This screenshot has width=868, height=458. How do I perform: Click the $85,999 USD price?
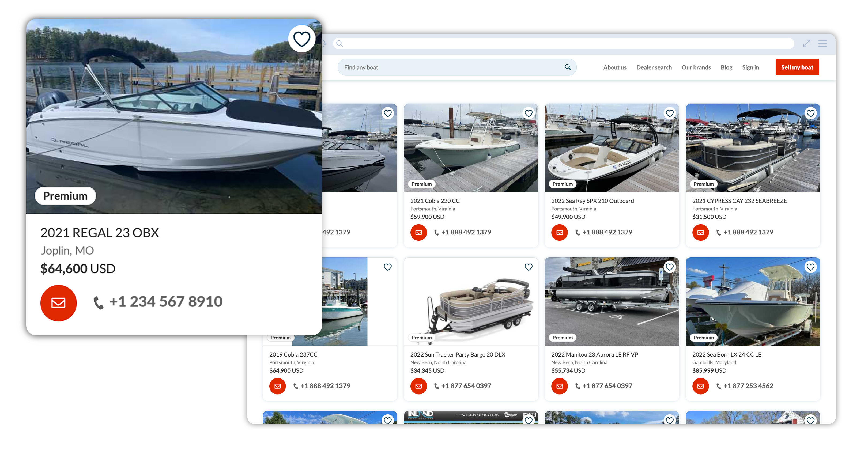pos(709,370)
